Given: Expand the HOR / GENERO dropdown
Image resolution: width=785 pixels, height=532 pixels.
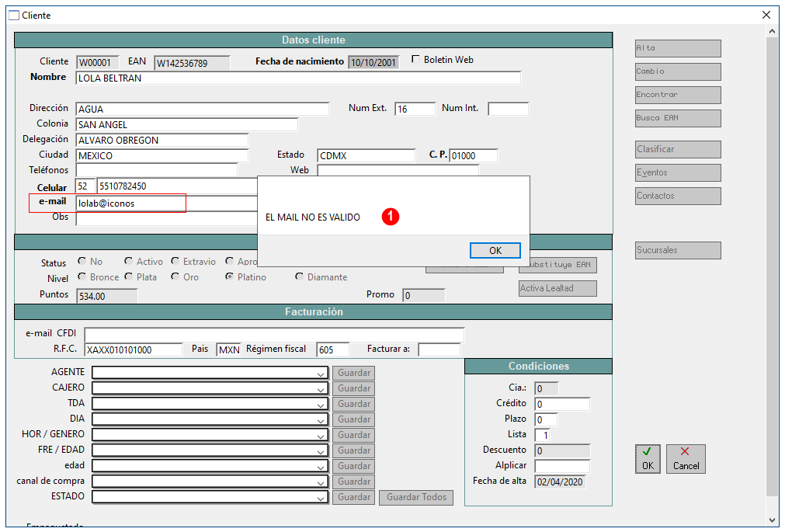Looking at the screenshot, I should point(321,436).
